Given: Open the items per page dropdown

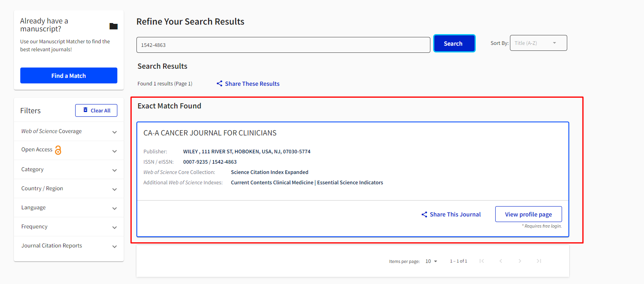Looking at the screenshot, I should tap(431, 261).
